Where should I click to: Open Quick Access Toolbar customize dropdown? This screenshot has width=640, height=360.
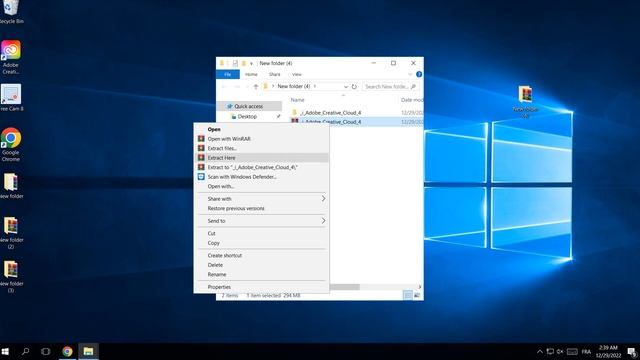(x=251, y=63)
